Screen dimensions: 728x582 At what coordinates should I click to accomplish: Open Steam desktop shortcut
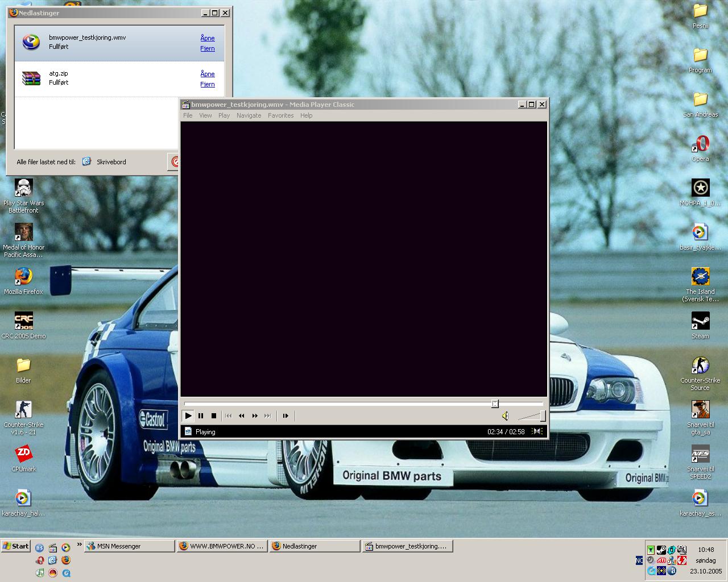click(700, 326)
